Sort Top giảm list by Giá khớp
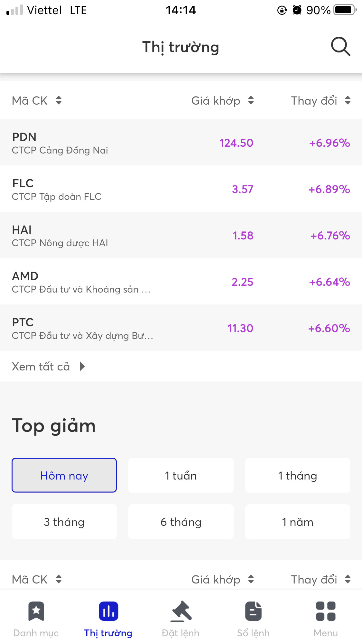The image size is (362, 644). click(251, 579)
